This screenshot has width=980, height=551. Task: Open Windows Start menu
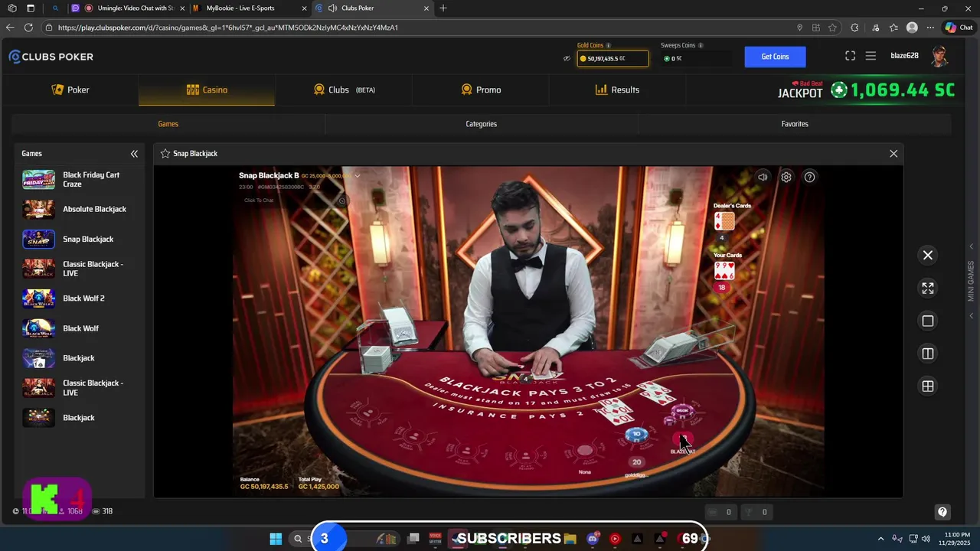coord(276,539)
